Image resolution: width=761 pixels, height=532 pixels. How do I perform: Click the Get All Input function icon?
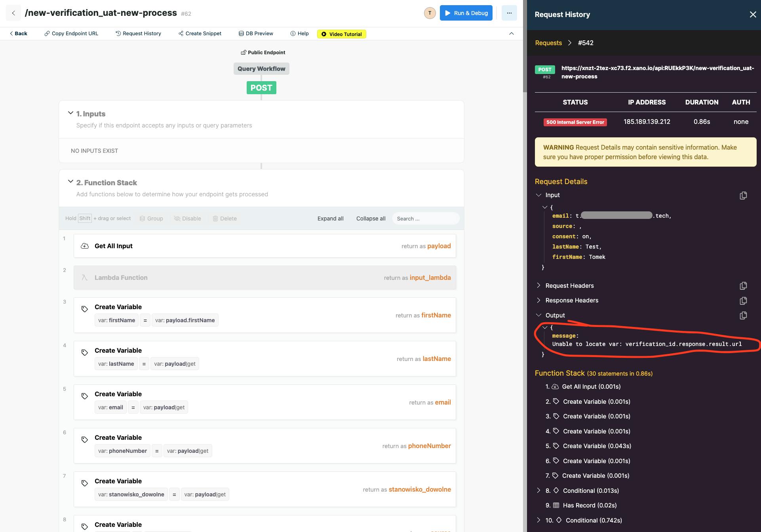coord(85,246)
